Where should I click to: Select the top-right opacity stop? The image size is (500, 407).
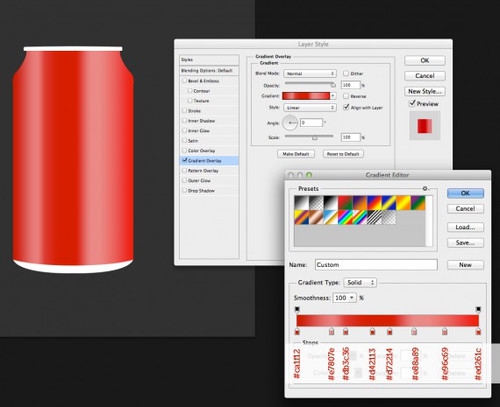478,310
